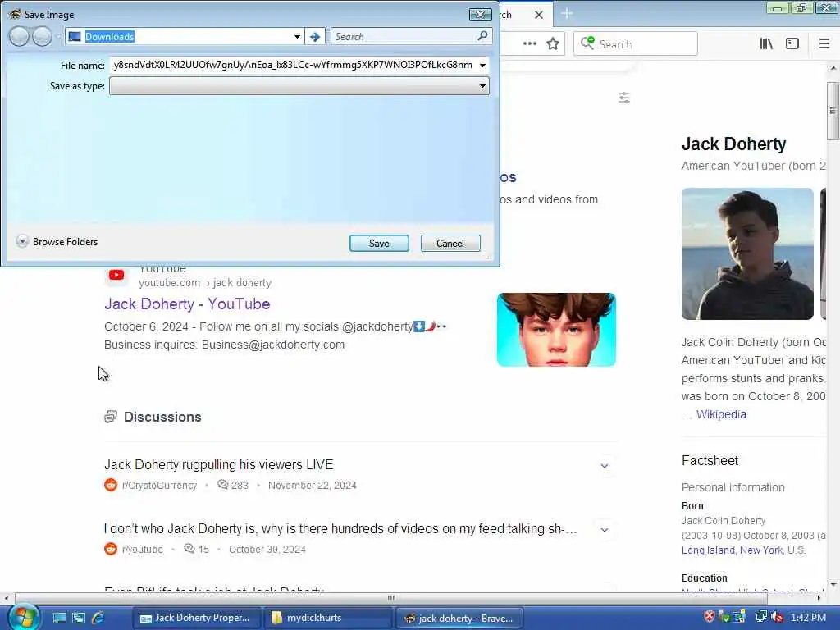Click the blue go arrow beside Downloads
The width and height of the screenshot is (840, 630).
pyautogui.click(x=315, y=36)
